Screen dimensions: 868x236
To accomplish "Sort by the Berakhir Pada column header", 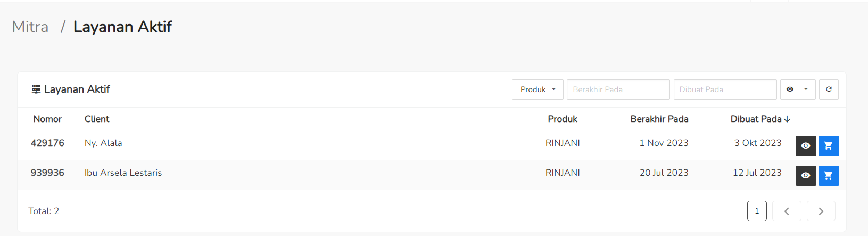I will click(659, 119).
